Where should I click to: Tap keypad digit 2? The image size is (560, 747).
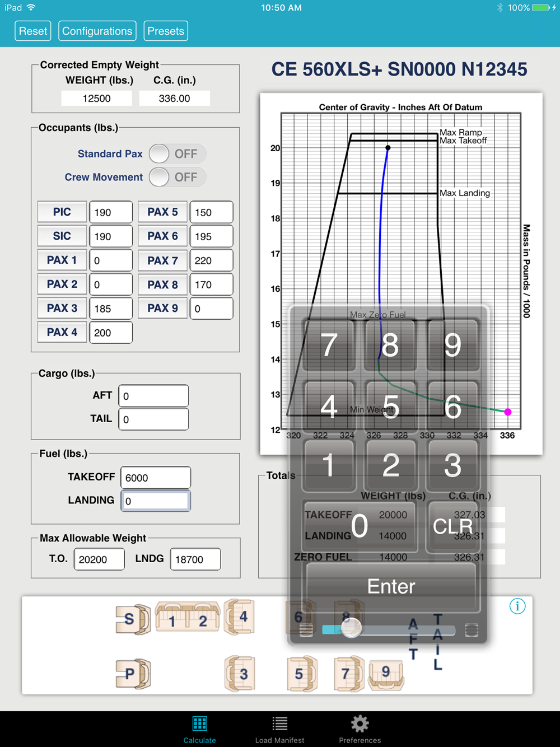coord(391,465)
